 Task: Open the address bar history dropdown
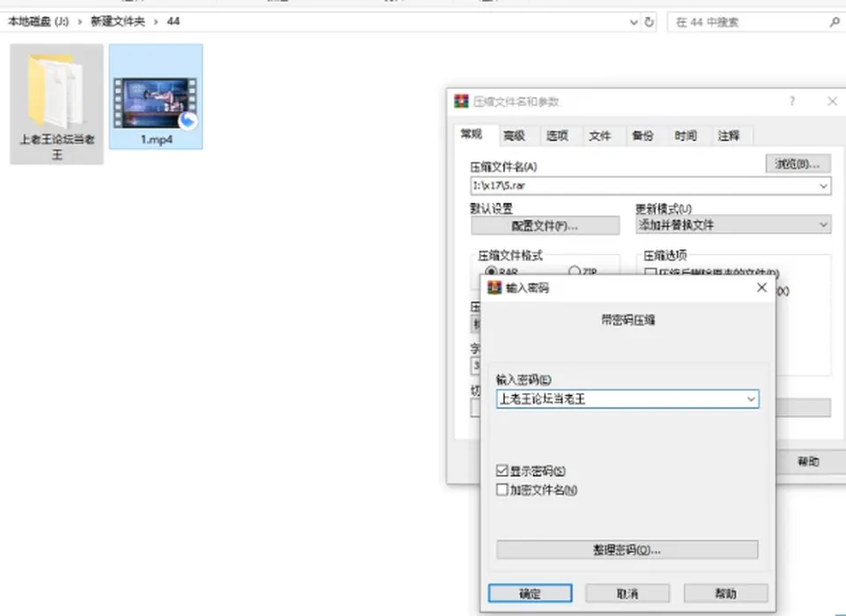click(634, 22)
